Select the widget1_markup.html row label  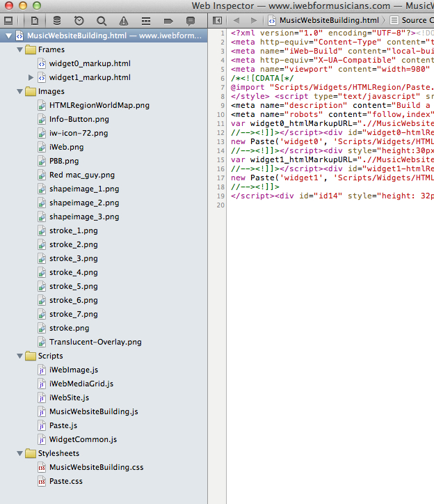(90, 77)
